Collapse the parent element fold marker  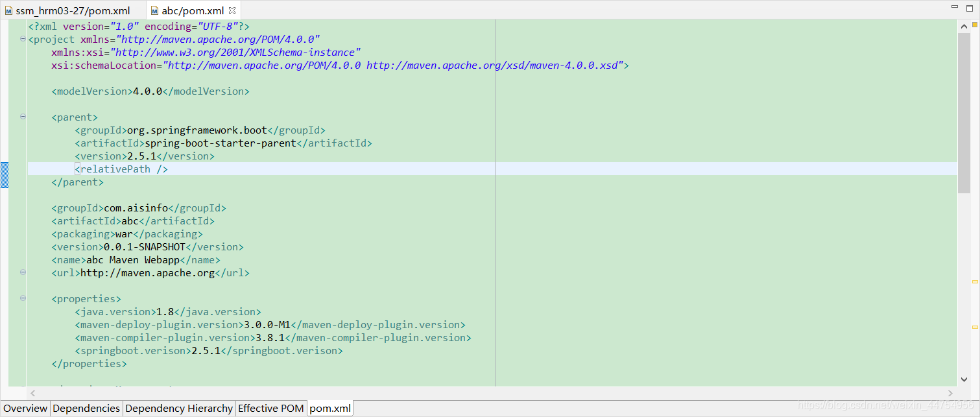pyautogui.click(x=22, y=117)
